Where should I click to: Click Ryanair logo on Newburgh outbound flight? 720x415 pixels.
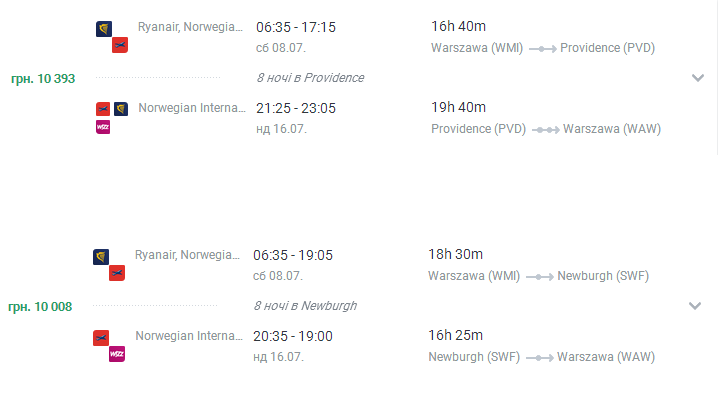101,257
